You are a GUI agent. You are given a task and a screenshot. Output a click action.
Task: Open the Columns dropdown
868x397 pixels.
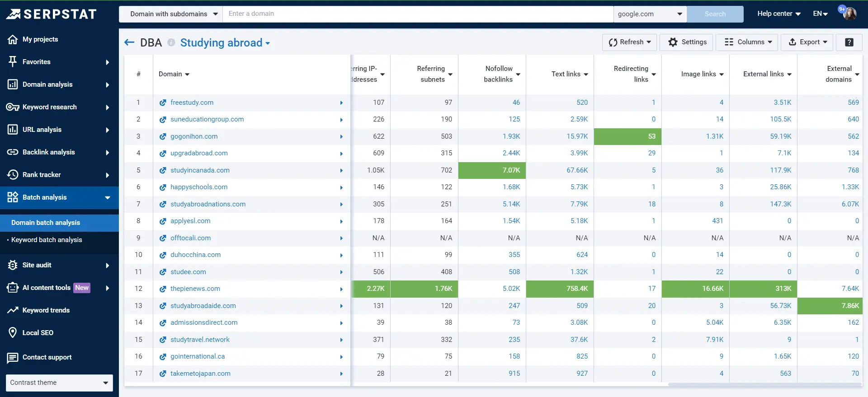pyautogui.click(x=747, y=42)
